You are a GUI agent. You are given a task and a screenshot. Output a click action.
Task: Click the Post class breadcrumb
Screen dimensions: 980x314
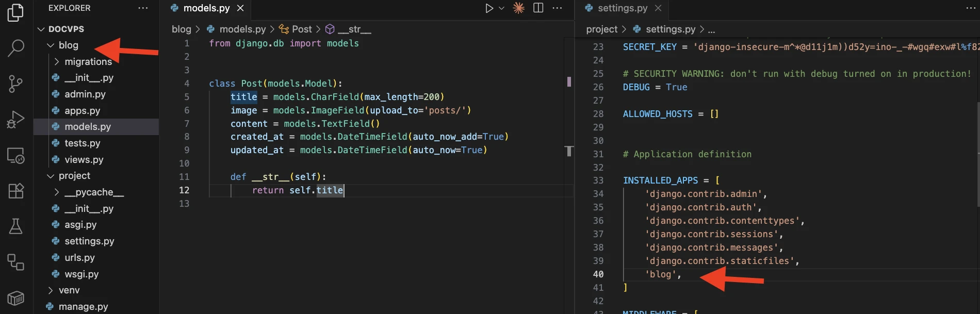point(301,29)
